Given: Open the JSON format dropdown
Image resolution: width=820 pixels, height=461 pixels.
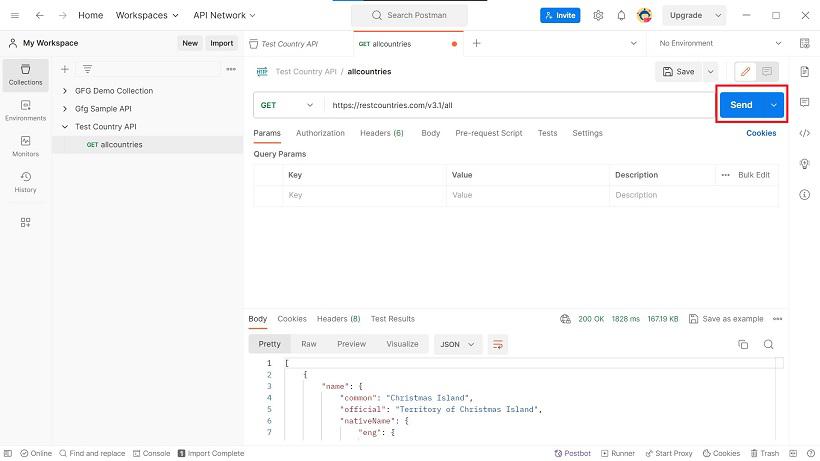Looking at the screenshot, I should (458, 344).
